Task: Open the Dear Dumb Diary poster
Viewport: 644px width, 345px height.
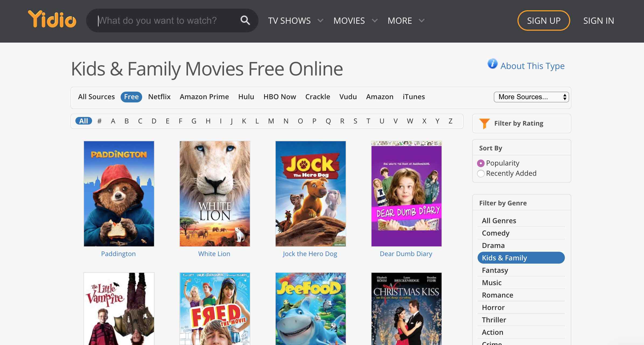Action: [x=407, y=194]
